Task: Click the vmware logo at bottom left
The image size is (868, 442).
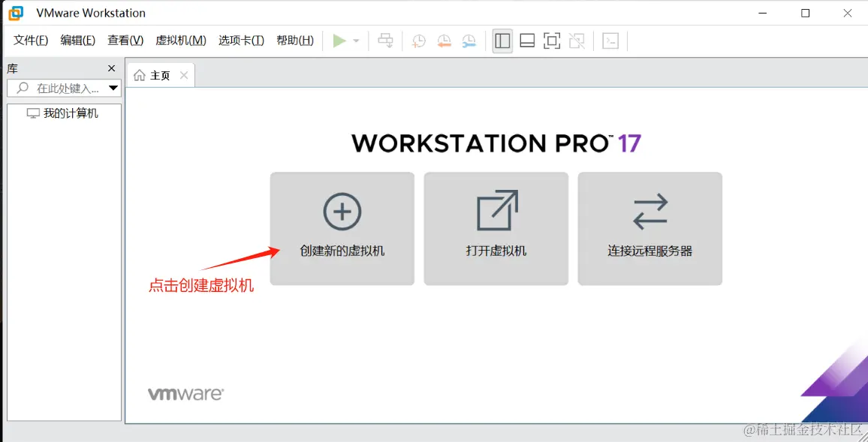Action: 186,394
